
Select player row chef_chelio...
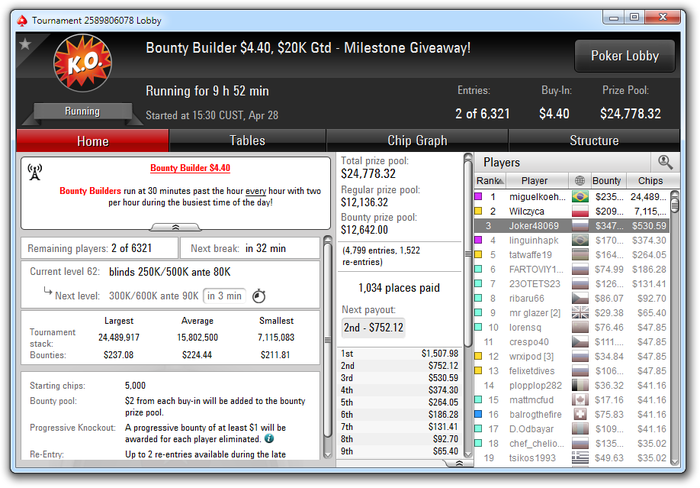click(571, 443)
